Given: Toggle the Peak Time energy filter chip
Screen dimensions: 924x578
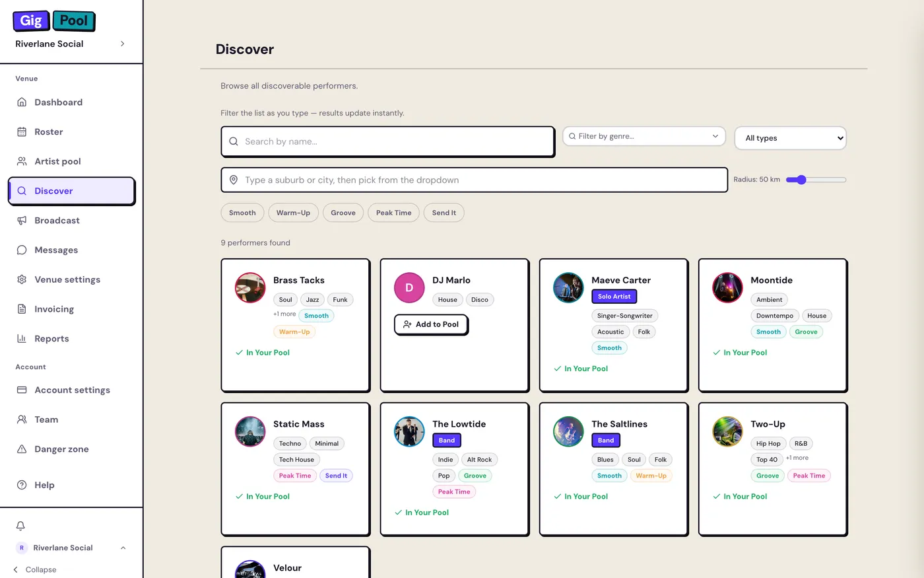Looking at the screenshot, I should [393, 213].
